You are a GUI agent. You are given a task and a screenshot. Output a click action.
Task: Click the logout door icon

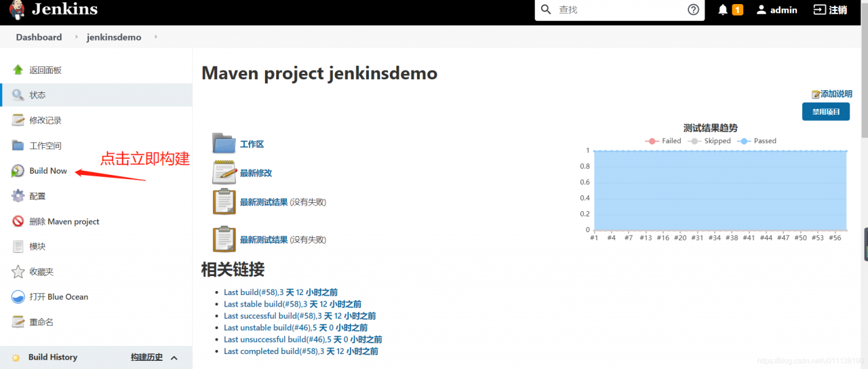point(819,9)
